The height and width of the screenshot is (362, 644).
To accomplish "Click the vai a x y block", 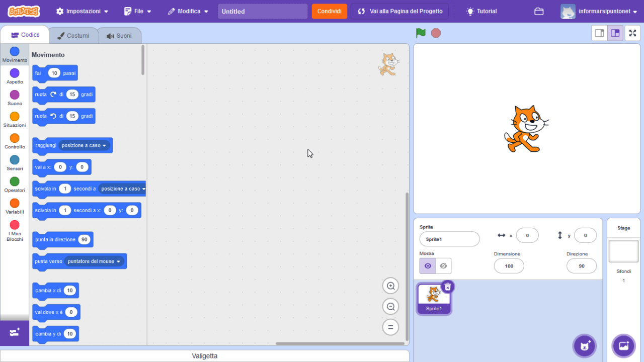I will [x=61, y=167].
